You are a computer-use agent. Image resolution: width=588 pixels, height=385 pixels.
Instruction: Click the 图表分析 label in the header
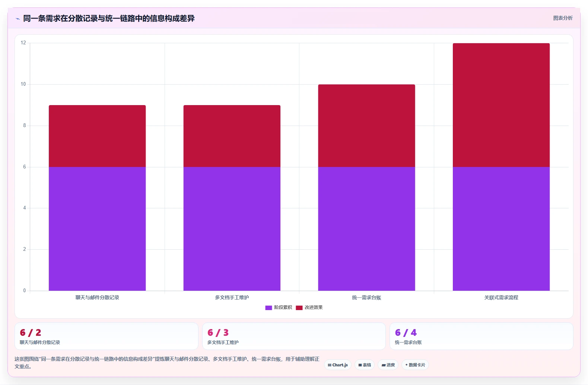tap(563, 18)
